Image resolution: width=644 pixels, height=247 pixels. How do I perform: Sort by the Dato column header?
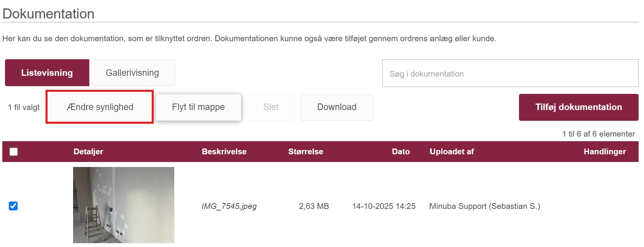[x=400, y=152]
